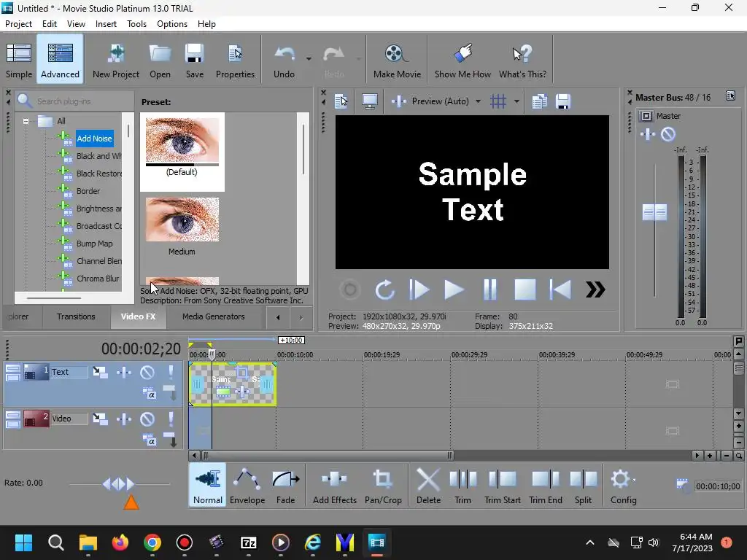Open grid overlay options dropdown

[516, 101]
